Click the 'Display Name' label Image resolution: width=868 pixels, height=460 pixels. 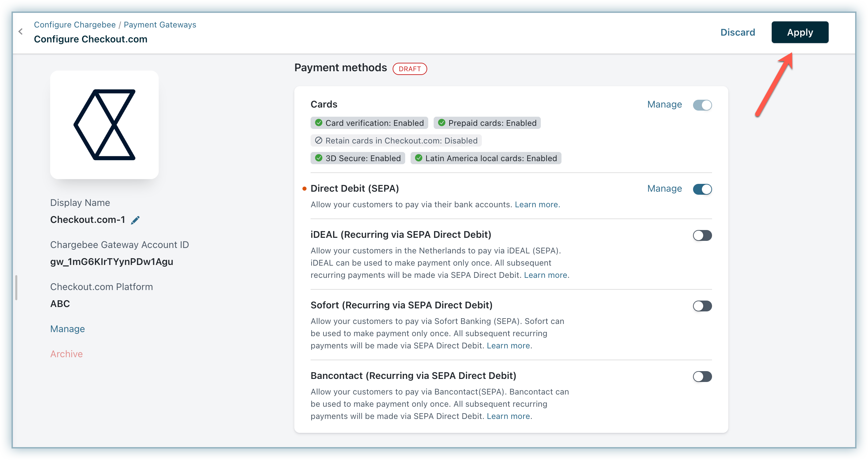pos(80,203)
